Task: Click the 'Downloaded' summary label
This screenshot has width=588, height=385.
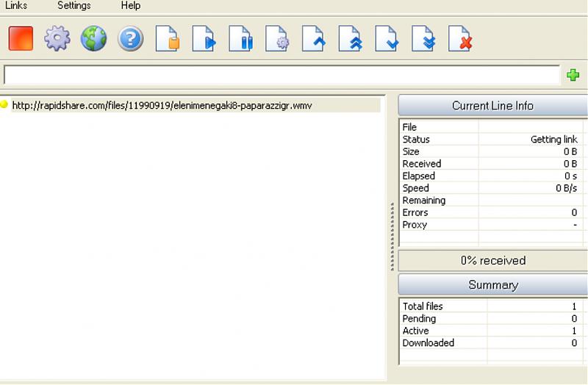Action: (428, 342)
